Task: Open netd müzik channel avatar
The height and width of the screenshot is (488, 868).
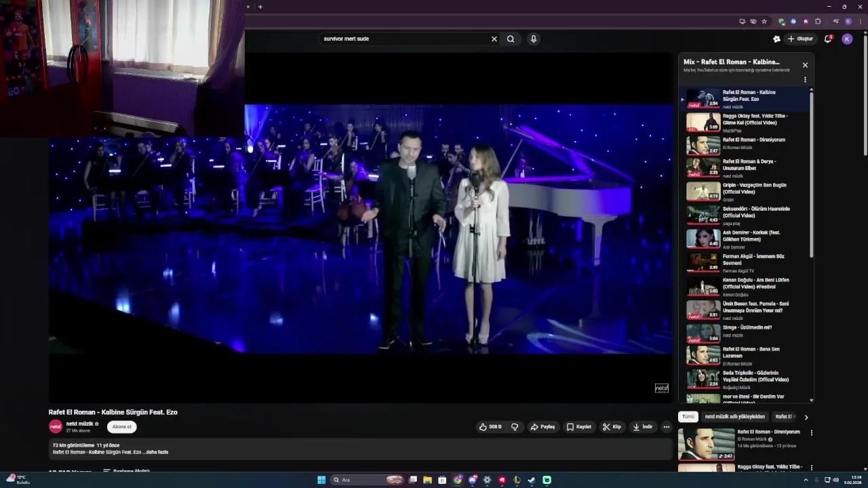Action: (x=56, y=426)
